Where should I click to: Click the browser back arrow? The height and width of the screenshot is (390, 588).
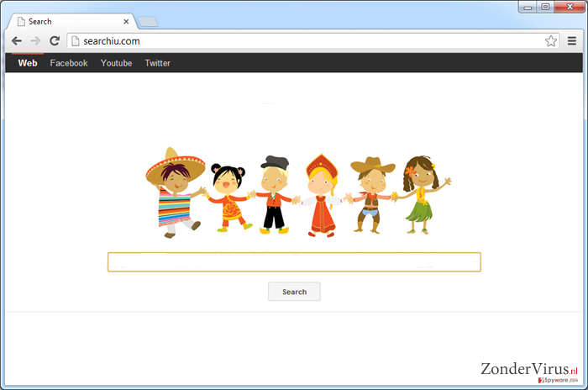coord(17,41)
